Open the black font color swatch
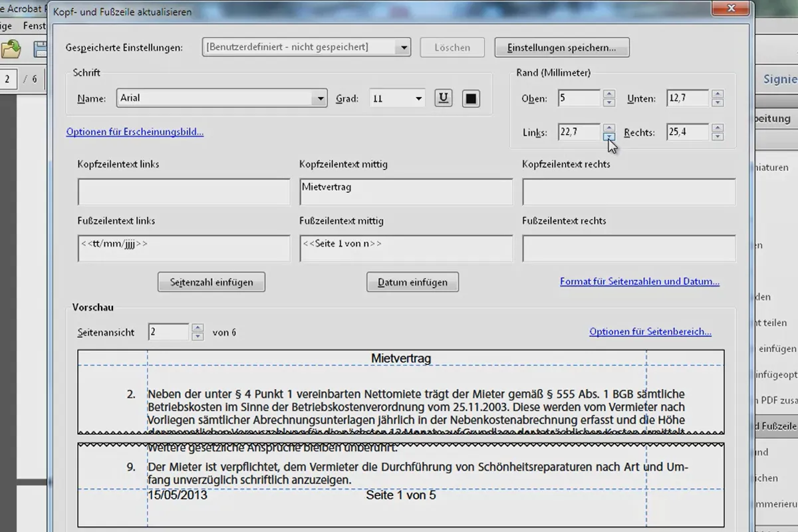Viewport: 798px width, 532px height. click(471, 98)
